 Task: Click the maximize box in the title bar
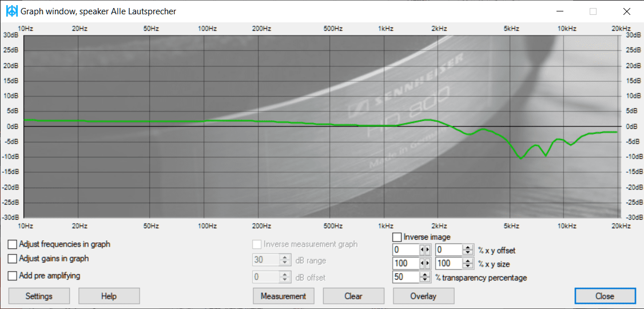tap(593, 11)
